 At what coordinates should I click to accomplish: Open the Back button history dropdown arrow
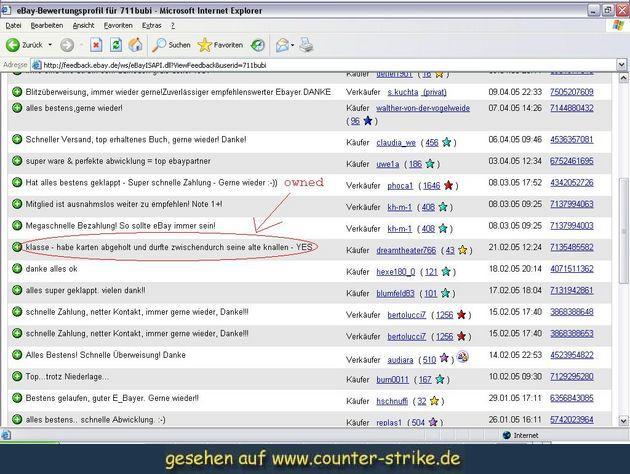point(50,45)
